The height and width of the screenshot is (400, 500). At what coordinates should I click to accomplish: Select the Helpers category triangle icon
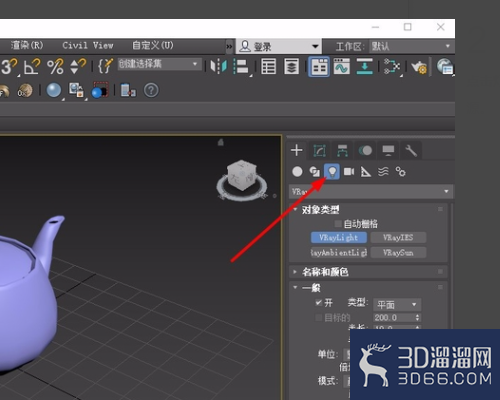pos(366,172)
